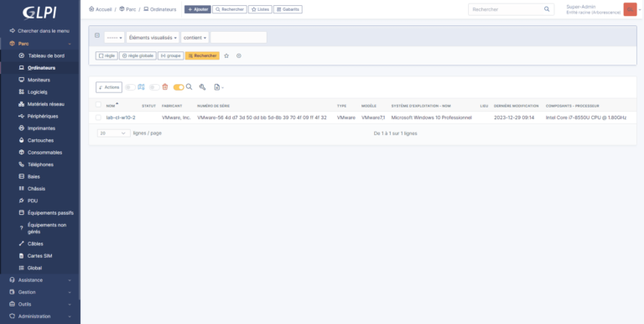Viewport: 644px width, 324px height.
Task: Click the yellow Rechercher button
Action: point(202,55)
